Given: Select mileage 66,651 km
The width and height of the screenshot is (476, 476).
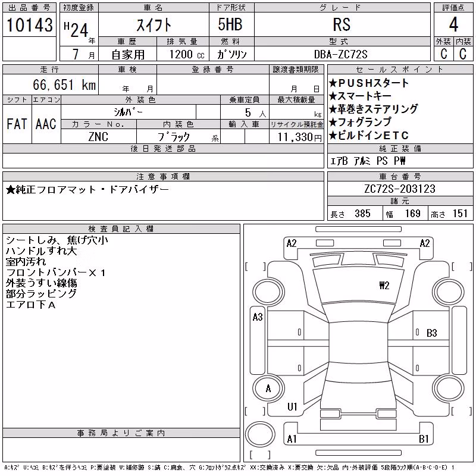Looking at the screenshot, I should point(64,84).
